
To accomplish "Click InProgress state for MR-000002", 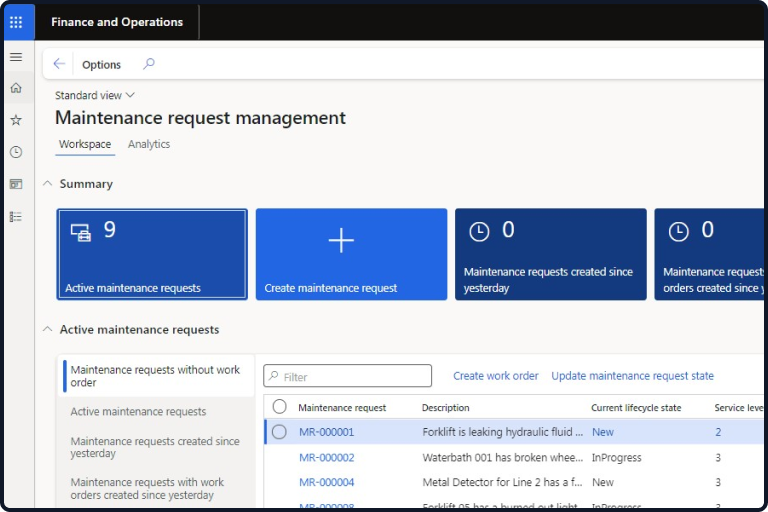I will 616,458.
